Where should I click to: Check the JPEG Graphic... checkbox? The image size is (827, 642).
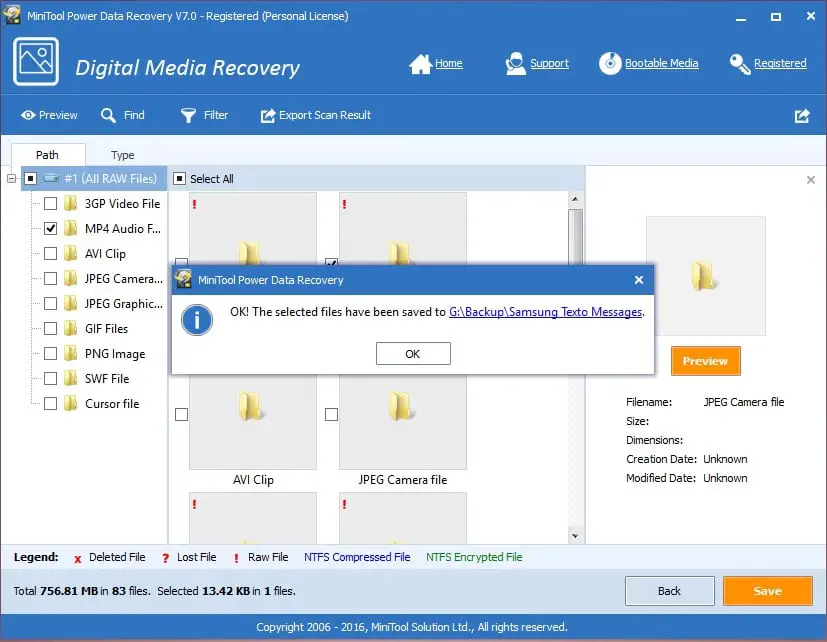click(x=50, y=303)
